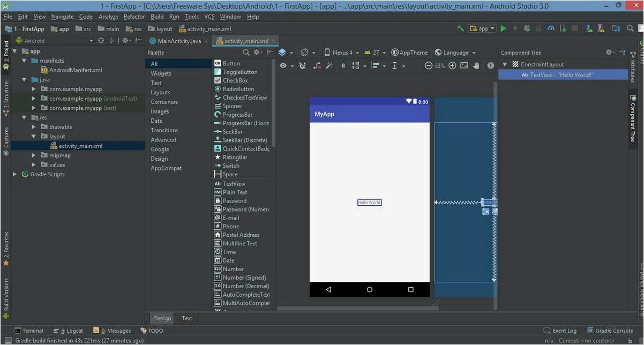Click the Make Project hammer icon
644x345 pixels.
(460, 29)
